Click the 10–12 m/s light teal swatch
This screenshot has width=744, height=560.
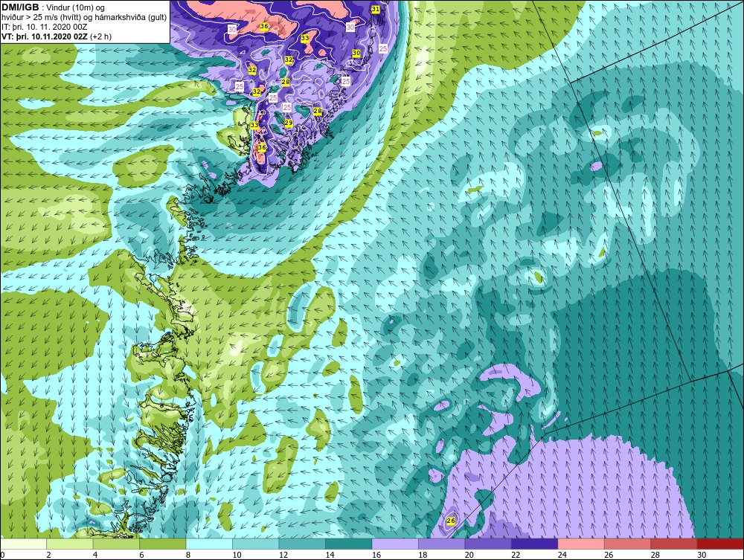coord(256,544)
